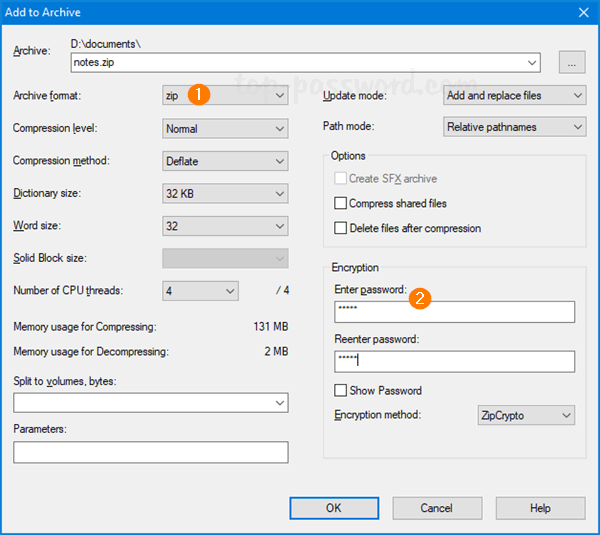The height and width of the screenshot is (535, 600).
Task: Expand the Compression level dropdown
Action: tap(225, 128)
